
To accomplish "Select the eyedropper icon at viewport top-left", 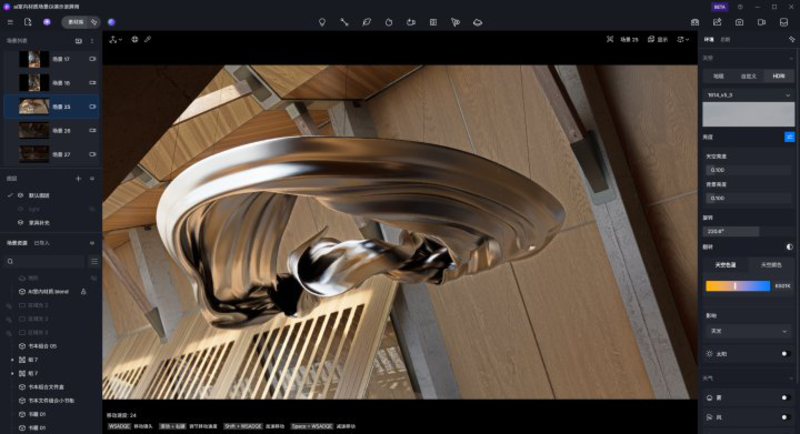I will pos(148,39).
